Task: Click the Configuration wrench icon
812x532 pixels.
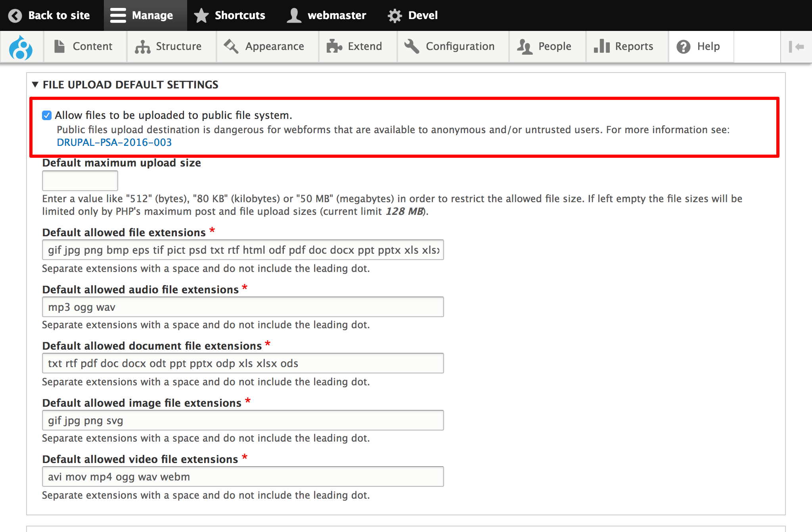Action: click(412, 46)
